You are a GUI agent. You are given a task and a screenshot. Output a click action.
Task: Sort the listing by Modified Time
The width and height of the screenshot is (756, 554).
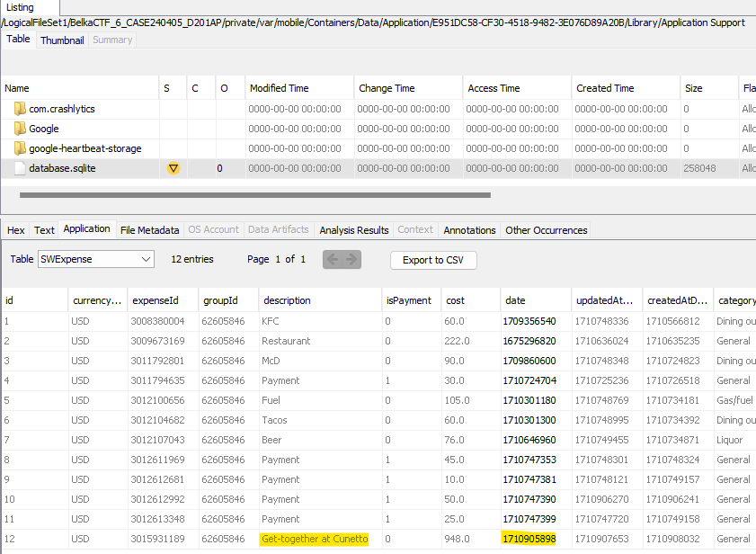point(299,88)
